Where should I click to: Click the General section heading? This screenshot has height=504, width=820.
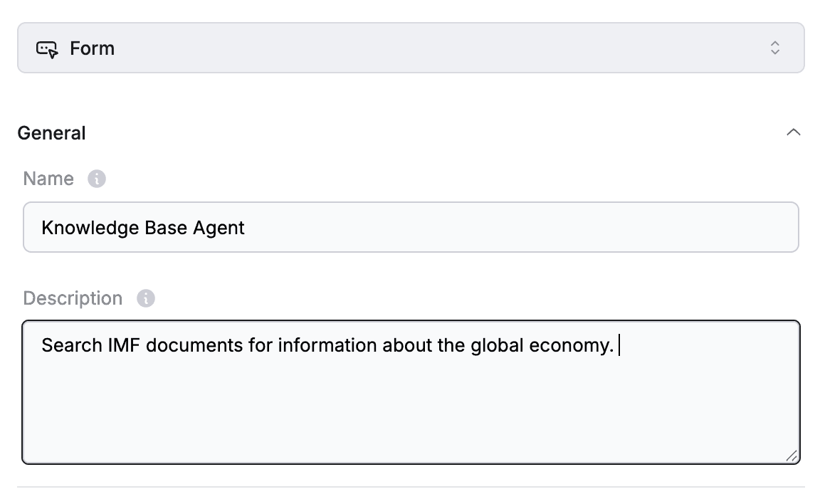51,133
